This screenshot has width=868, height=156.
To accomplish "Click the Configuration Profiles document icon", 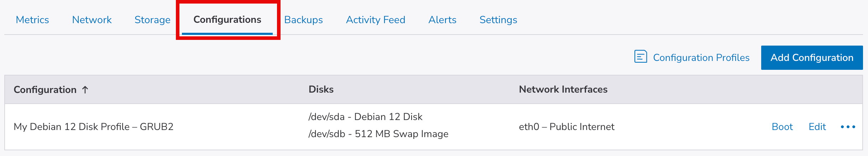I will [x=640, y=57].
